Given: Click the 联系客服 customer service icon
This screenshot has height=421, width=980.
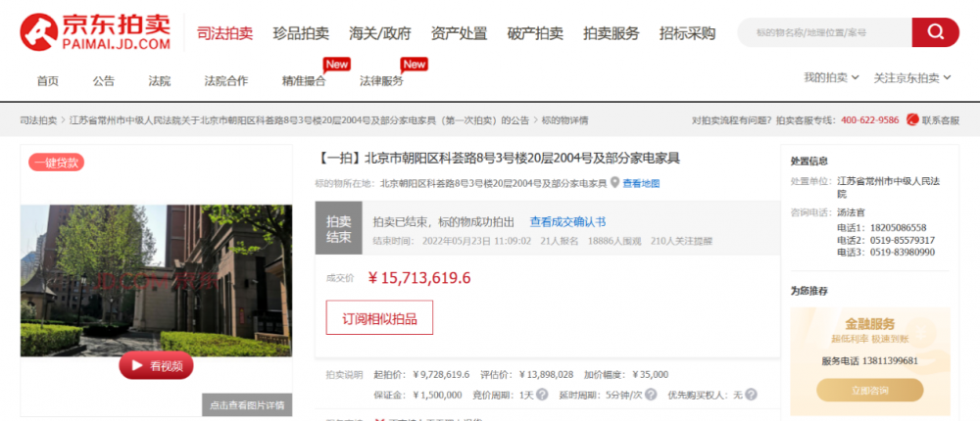Looking at the screenshot, I should pyautogui.click(x=911, y=119).
